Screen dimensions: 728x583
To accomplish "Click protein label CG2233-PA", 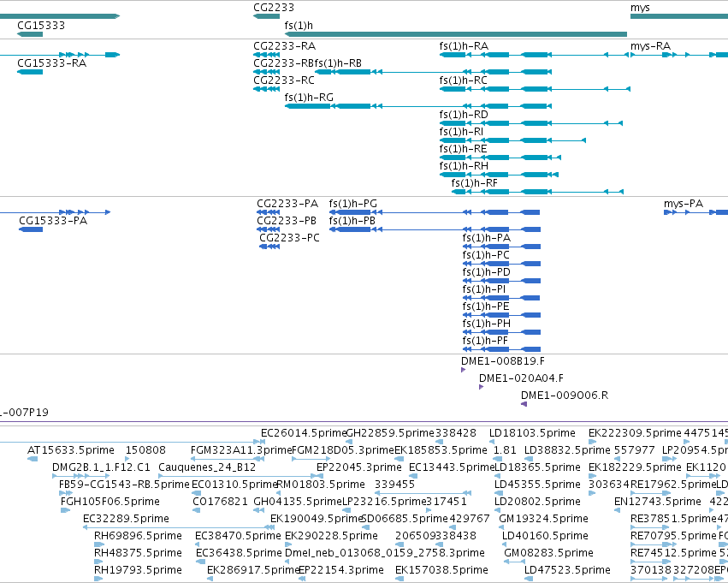I will coord(287,204).
